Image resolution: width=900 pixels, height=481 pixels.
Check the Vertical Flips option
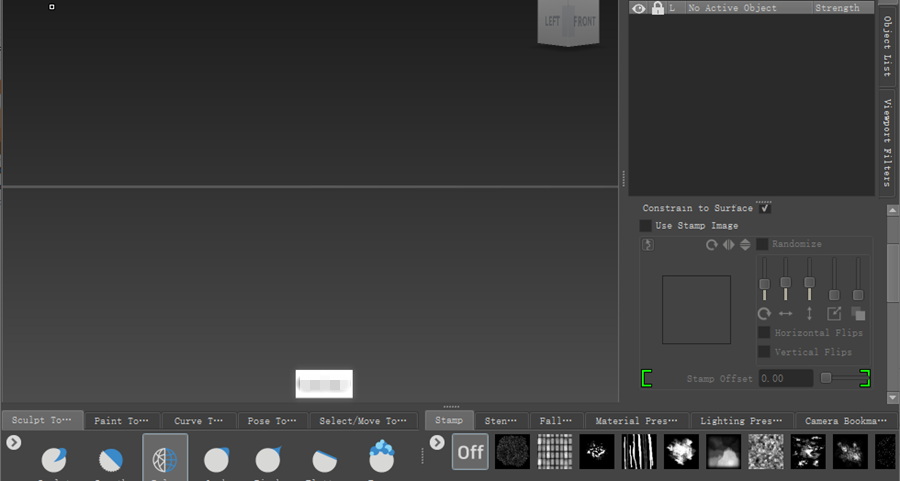(x=764, y=351)
